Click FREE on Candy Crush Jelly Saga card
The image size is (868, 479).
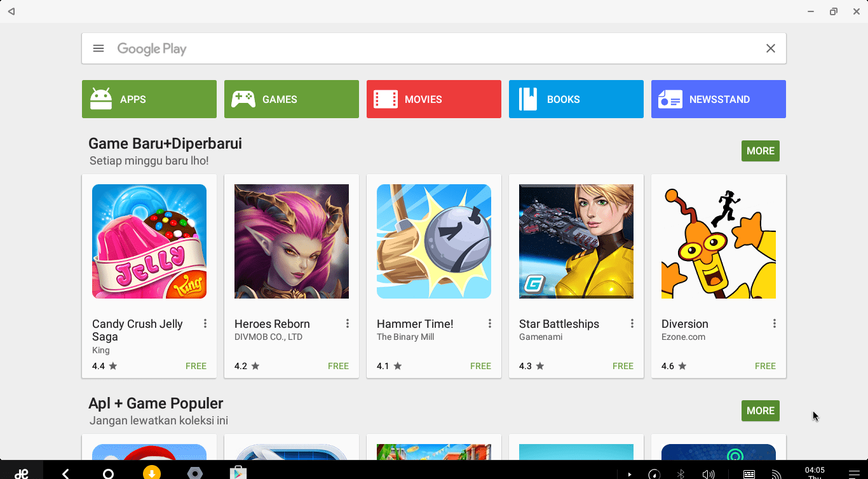[196, 366]
